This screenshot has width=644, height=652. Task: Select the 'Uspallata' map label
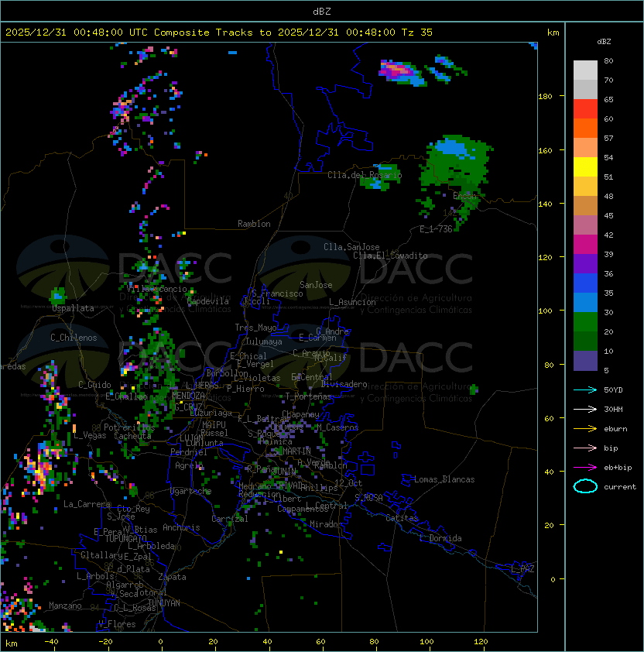73,308
